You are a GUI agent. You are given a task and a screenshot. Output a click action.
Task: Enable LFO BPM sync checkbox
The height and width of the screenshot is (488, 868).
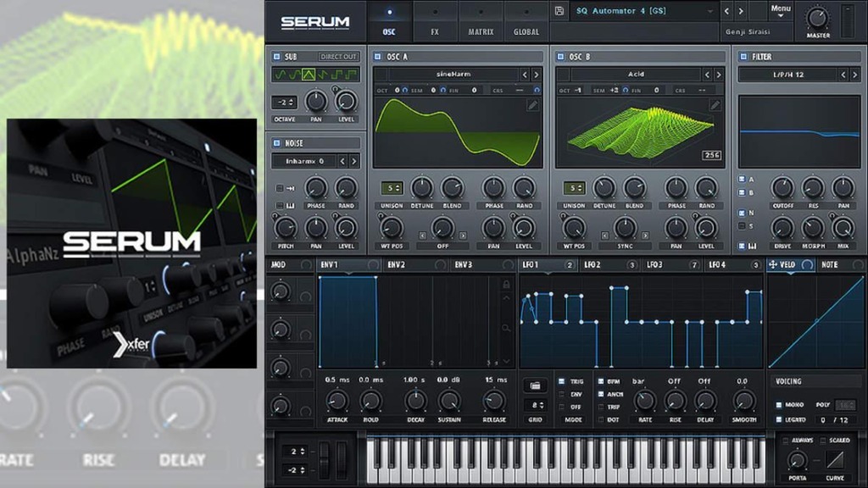click(x=601, y=381)
